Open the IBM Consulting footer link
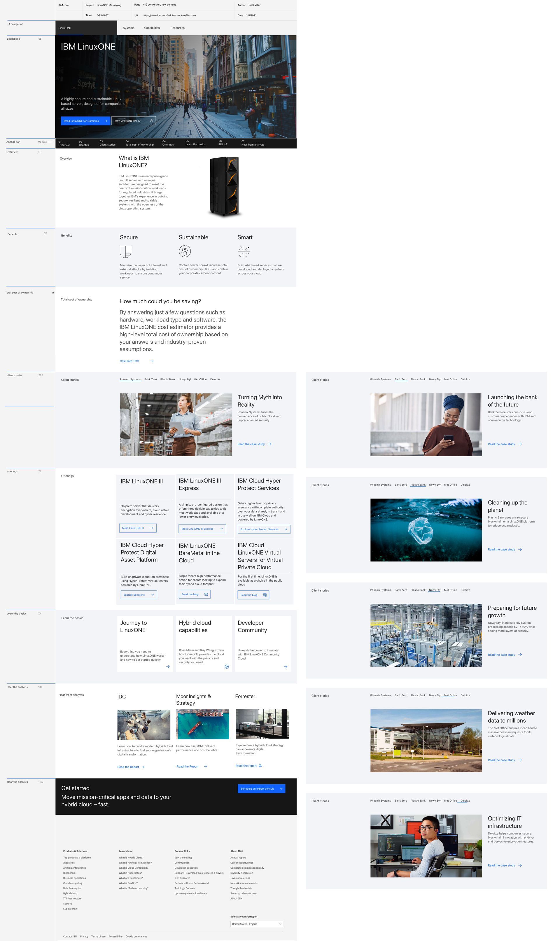Screen dimensions: 560x941 tap(183, 858)
